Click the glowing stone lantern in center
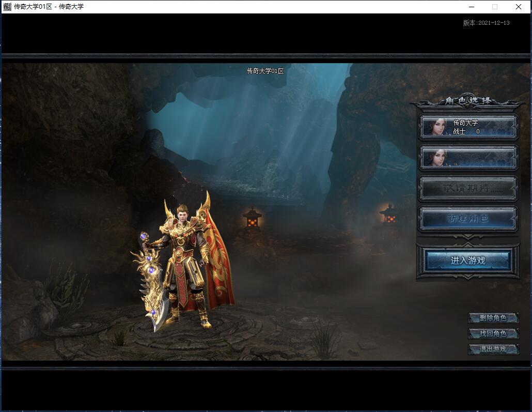This screenshot has height=412, width=532. click(253, 219)
